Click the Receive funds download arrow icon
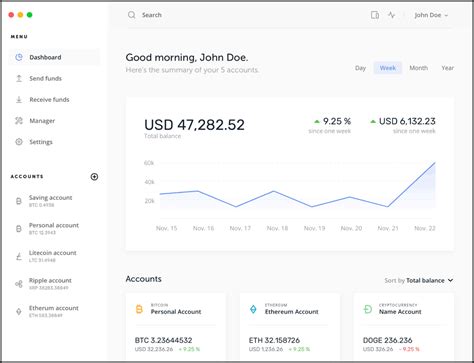The image size is (474, 363). point(19,99)
